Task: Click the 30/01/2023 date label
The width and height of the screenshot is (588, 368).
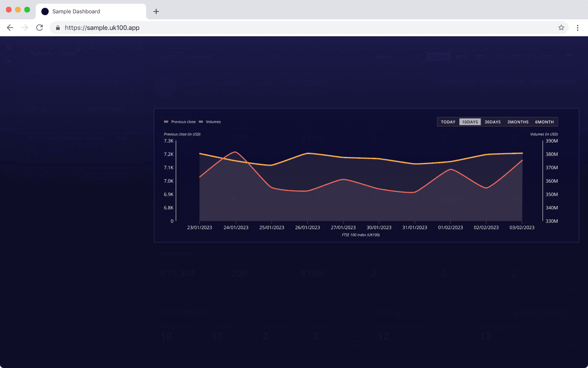Action: (379, 228)
